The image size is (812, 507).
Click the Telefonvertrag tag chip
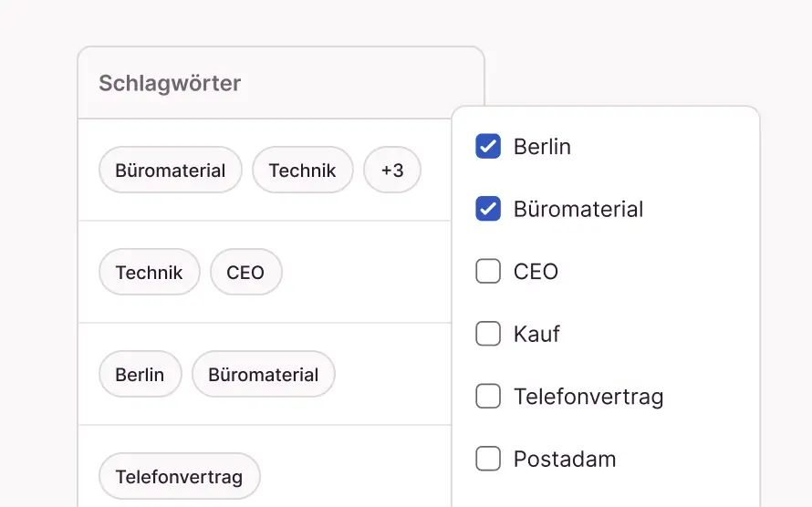click(179, 477)
